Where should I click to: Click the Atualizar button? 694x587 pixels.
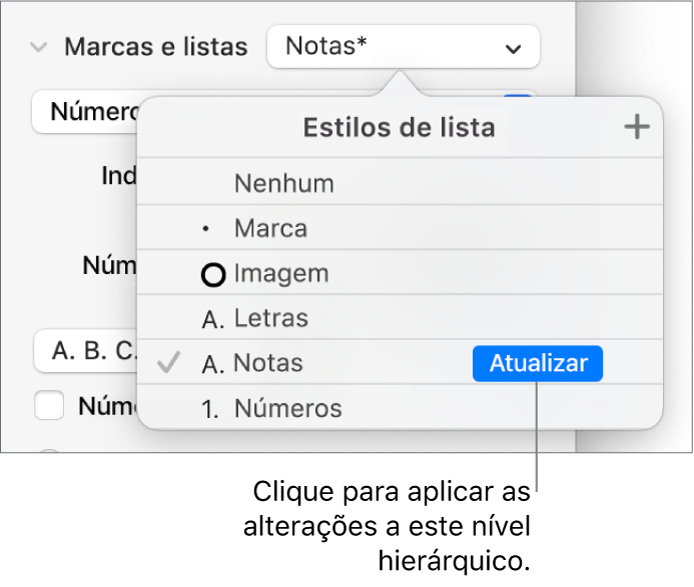point(538,364)
